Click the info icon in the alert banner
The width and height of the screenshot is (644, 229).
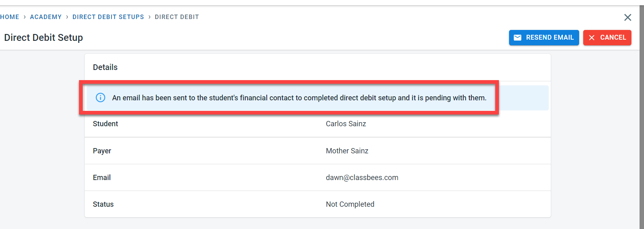point(100,98)
